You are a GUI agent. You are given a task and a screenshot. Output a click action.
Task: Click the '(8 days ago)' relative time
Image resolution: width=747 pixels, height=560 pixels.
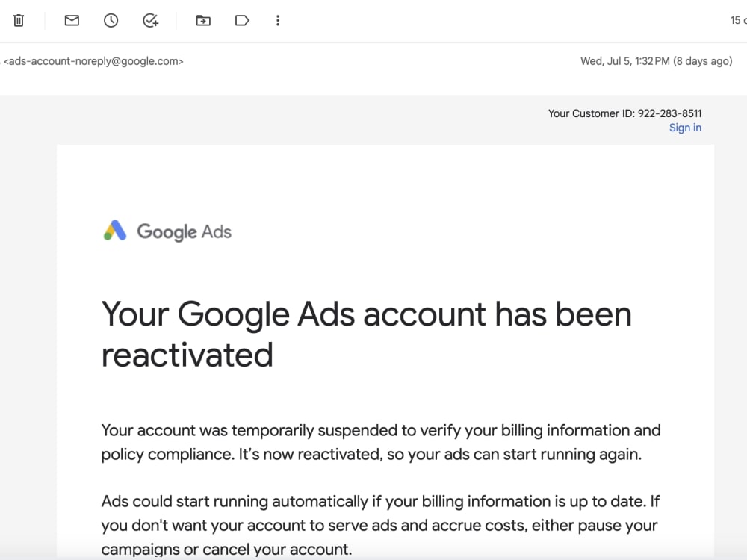coord(703,61)
